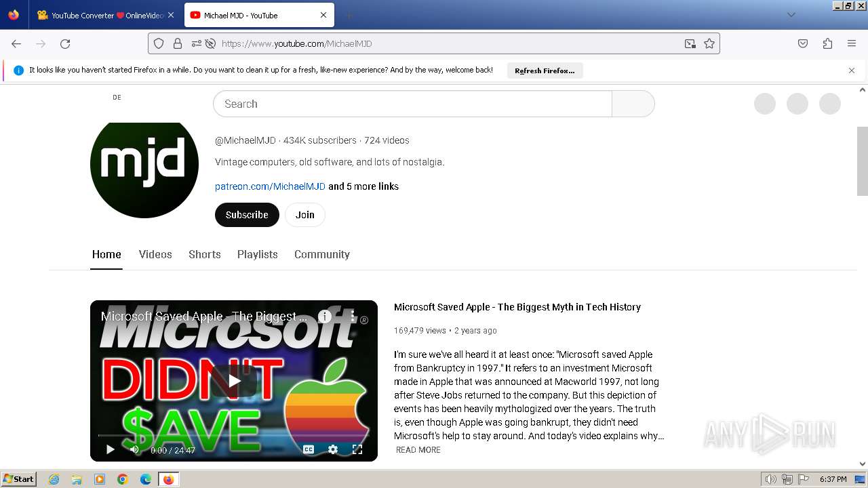Open the Save to Pocket icon
This screenshot has width=868, height=488.
click(803, 43)
